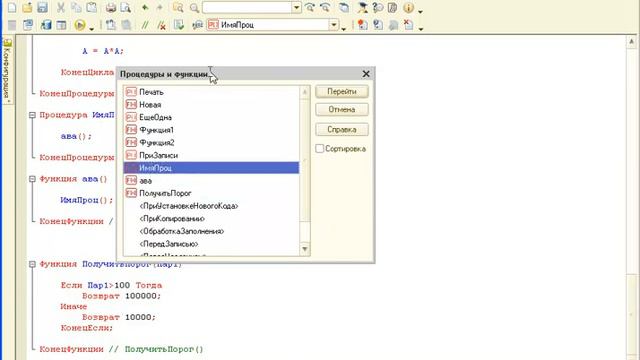The image size is (640, 360).
Task: Select <ПередЗаписью> entry
Action: click(x=211, y=244)
